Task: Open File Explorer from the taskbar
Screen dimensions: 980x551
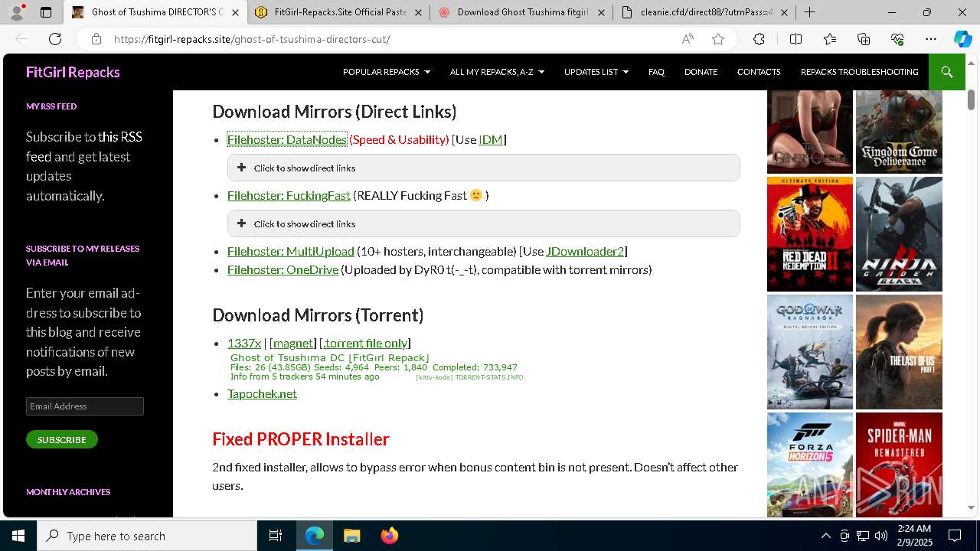Action: click(351, 536)
